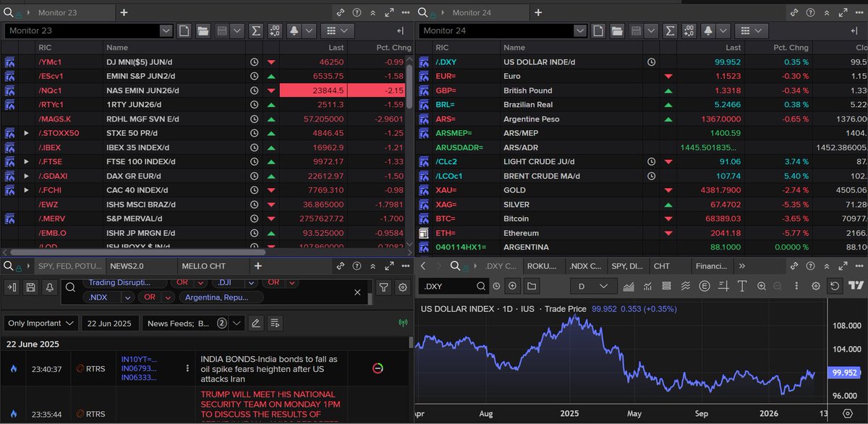Open Monitor 23 name dropdown arrow
868x424 pixels.
(166, 31)
